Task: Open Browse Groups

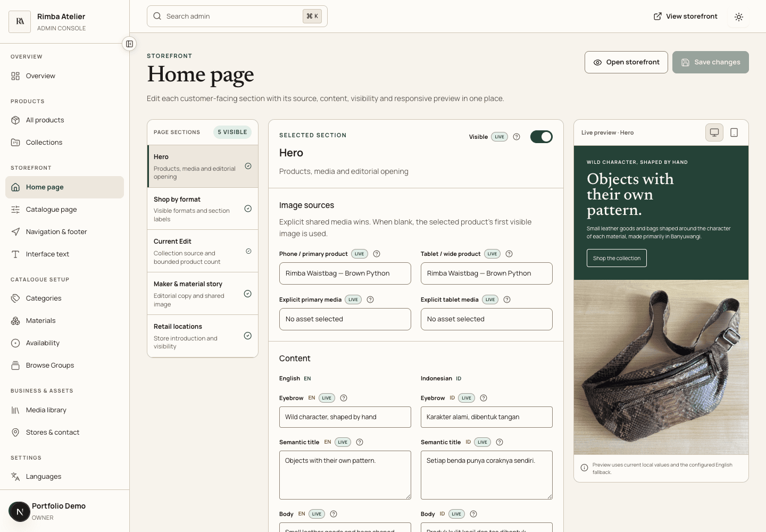Action: point(64,365)
